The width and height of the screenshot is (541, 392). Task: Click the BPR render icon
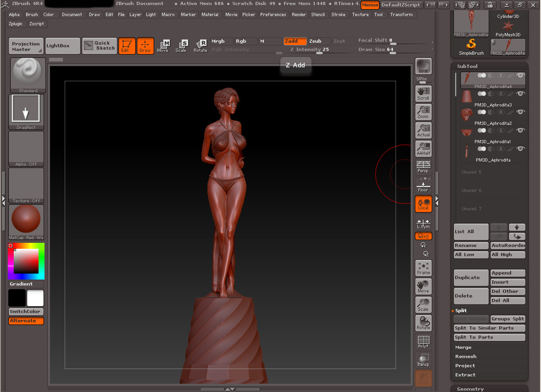[423, 66]
